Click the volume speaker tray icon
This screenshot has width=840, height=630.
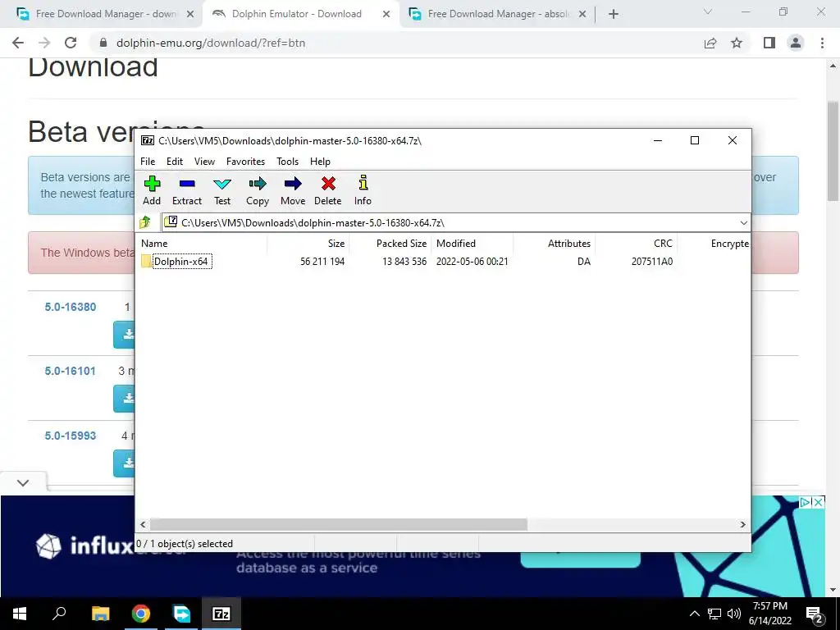point(734,614)
